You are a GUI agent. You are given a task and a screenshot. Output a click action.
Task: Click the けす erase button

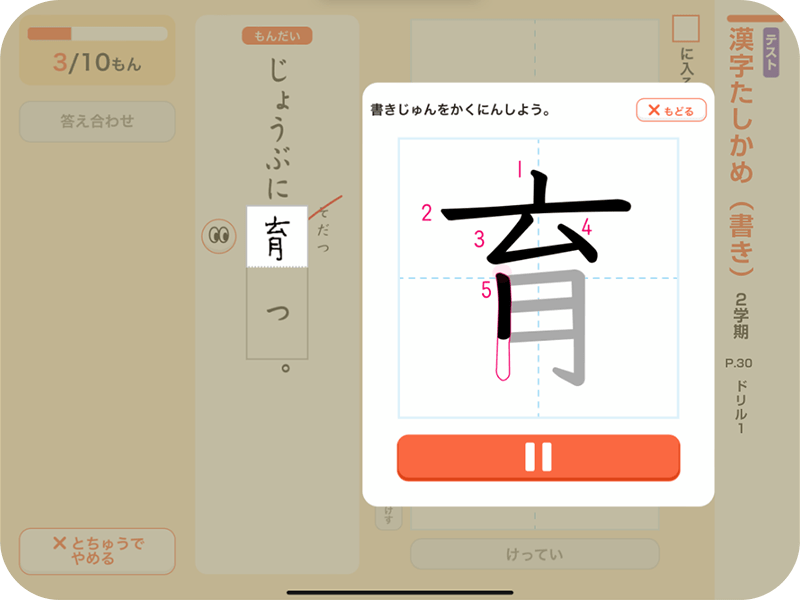coord(389,516)
